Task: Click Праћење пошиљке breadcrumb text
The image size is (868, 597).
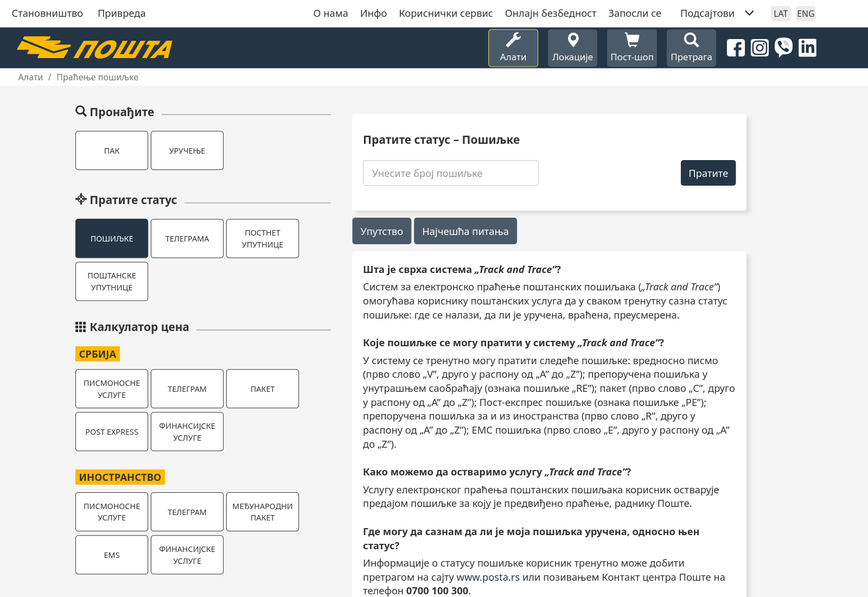Action: pos(97,77)
